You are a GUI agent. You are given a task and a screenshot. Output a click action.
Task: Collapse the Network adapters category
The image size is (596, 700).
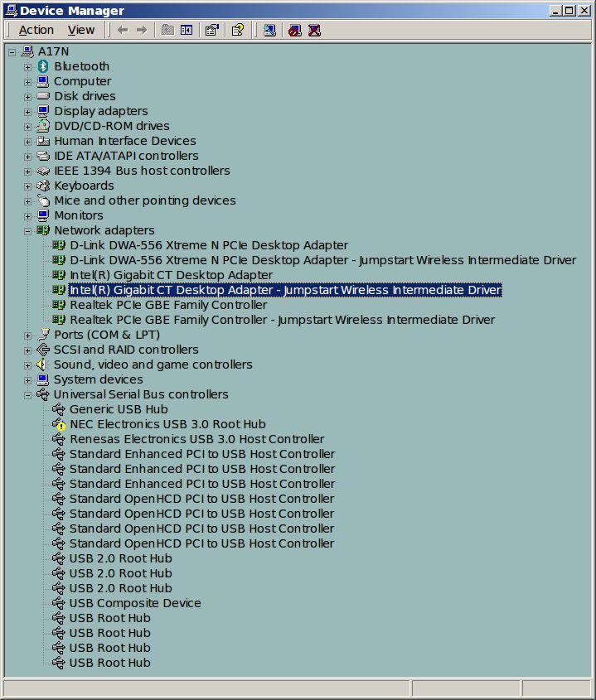pyautogui.click(x=27, y=231)
